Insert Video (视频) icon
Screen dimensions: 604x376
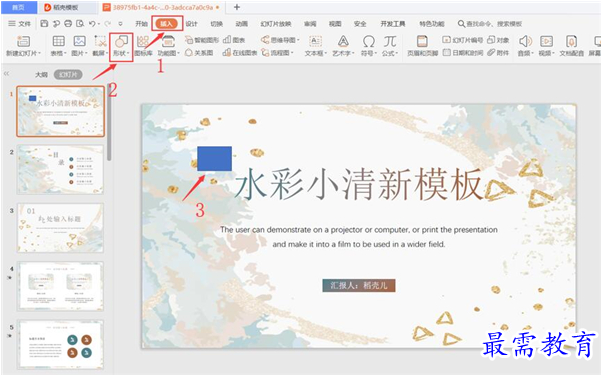(546, 41)
